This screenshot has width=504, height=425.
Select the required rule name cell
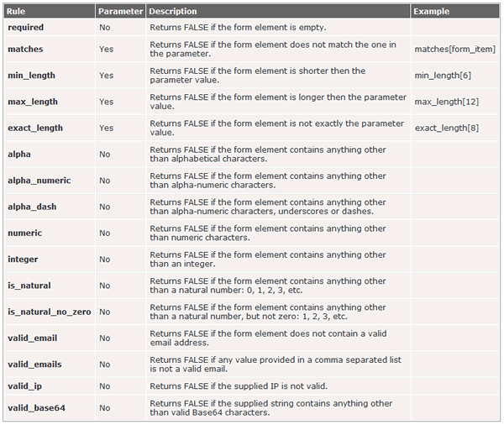[50, 28]
